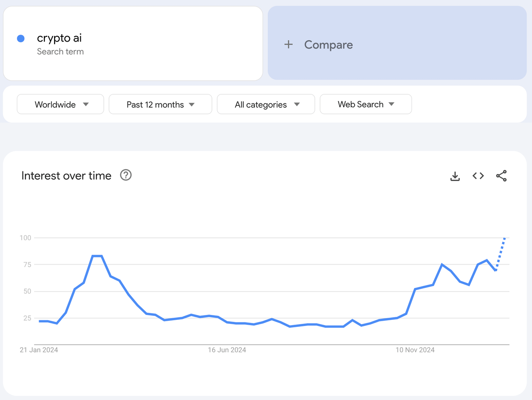The height and width of the screenshot is (400, 532).
Task: Open the Worldwide region dropdown
Action: coord(60,104)
